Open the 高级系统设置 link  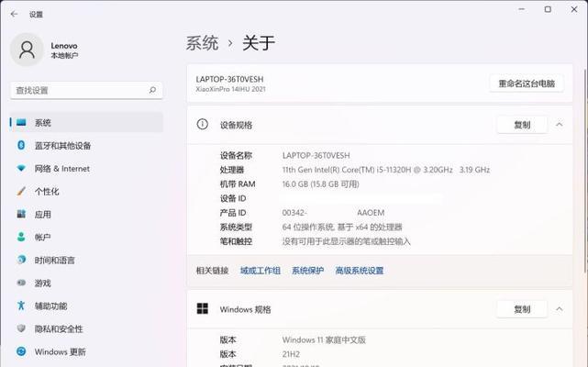tap(360, 271)
